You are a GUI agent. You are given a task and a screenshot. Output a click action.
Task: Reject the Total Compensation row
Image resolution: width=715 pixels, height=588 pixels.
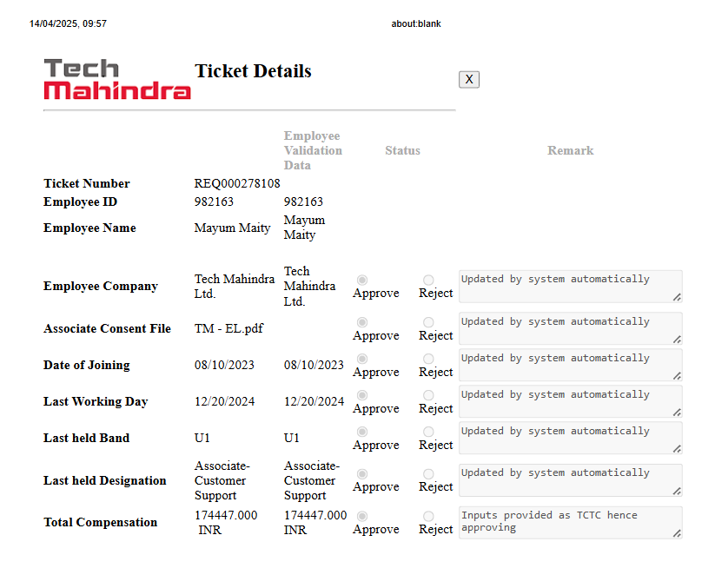point(428,516)
